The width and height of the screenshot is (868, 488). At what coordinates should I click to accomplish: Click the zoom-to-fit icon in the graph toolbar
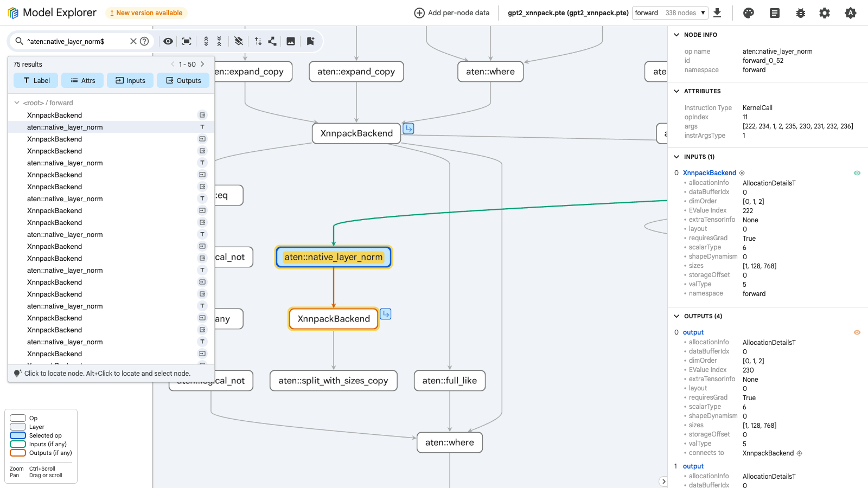187,41
